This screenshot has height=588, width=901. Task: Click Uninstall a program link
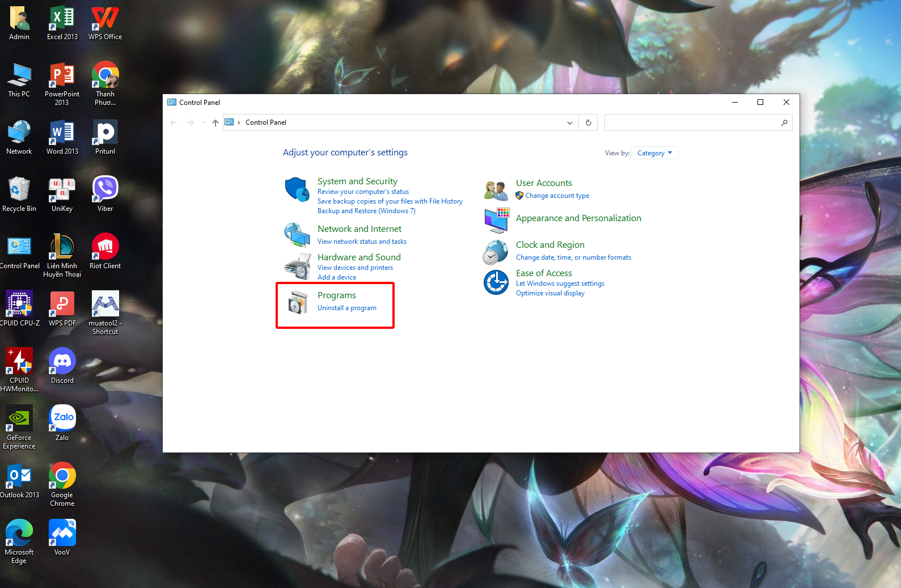(x=347, y=308)
